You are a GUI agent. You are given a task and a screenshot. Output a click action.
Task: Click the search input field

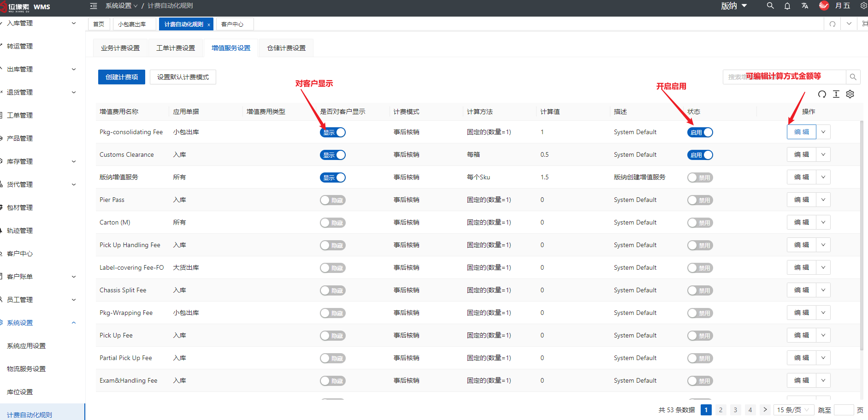[785, 77]
